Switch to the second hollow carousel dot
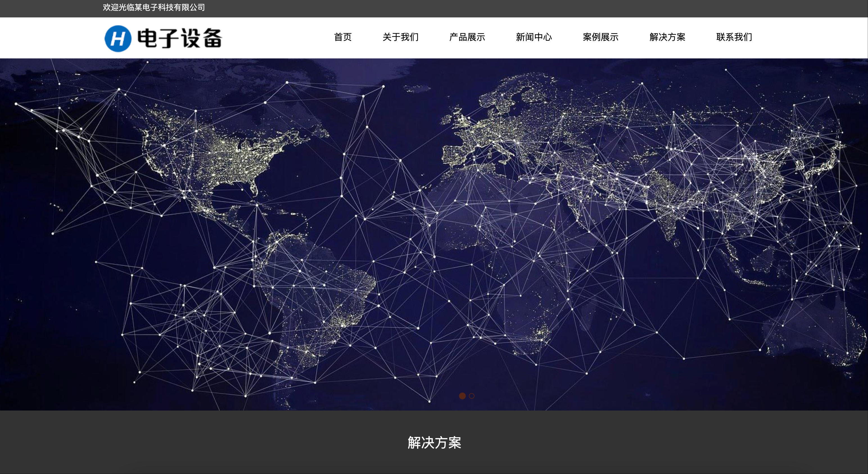Screen dimensions: 868x474 click(472, 396)
